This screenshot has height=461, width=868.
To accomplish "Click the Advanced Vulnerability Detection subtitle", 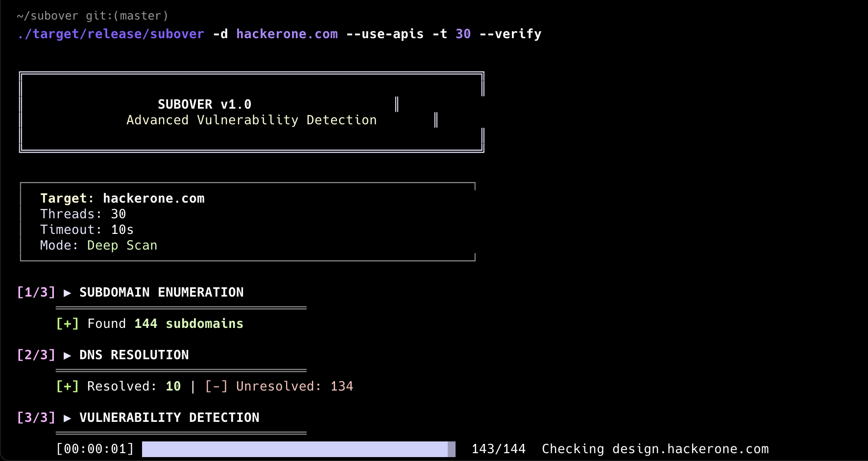I will coord(252,120).
